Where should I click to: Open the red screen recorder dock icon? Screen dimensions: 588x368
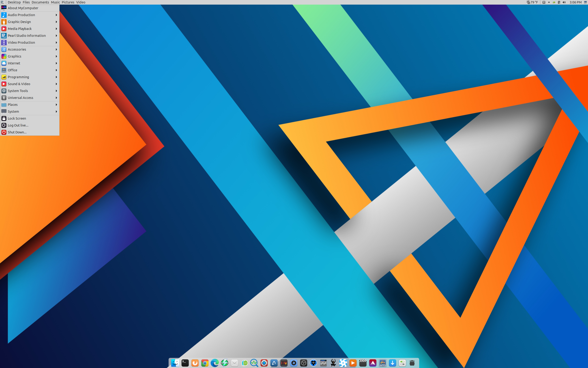pyautogui.click(x=264, y=363)
